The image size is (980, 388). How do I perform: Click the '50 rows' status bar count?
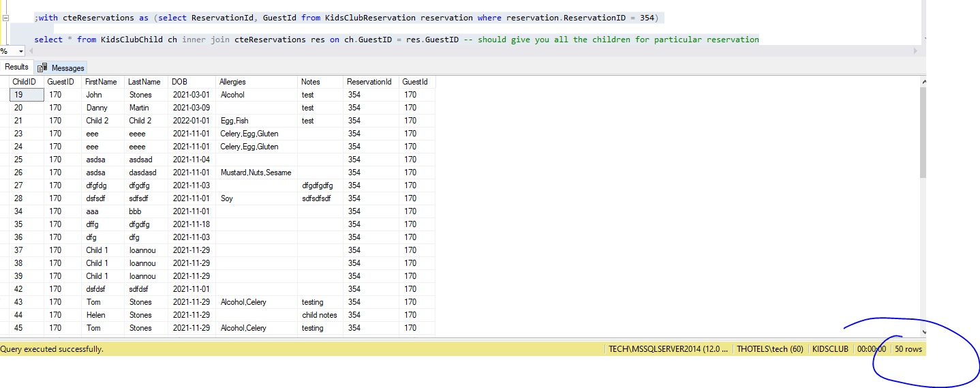click(x=908, y=349)
